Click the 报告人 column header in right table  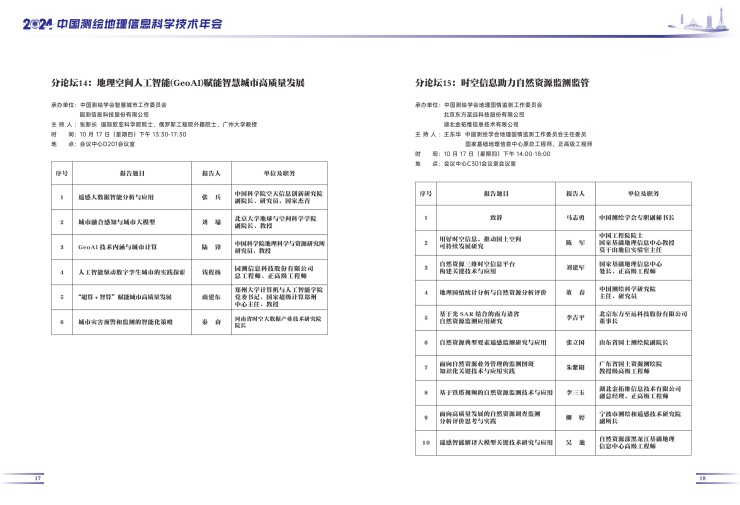coord(574,193)
